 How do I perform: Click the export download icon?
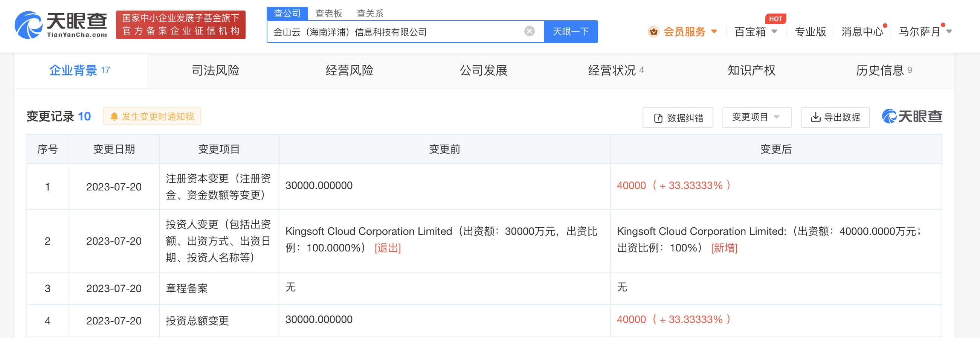point(815,117)
